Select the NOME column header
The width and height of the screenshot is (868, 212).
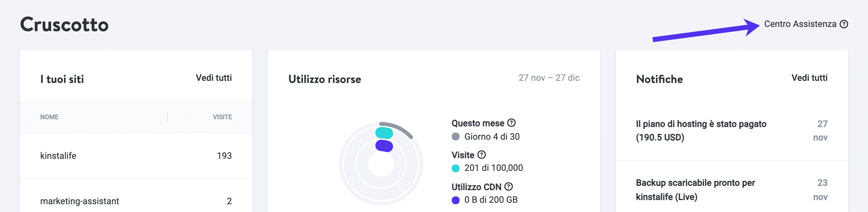pos(49,117)
